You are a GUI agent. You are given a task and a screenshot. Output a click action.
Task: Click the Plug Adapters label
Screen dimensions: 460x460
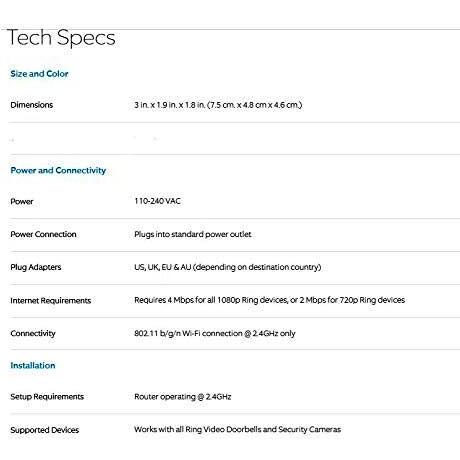tap(36, 267)
